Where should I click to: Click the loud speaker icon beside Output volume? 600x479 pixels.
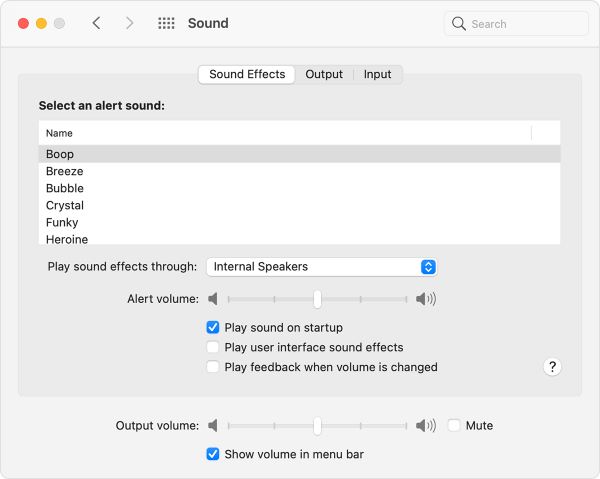pos(426,425)
